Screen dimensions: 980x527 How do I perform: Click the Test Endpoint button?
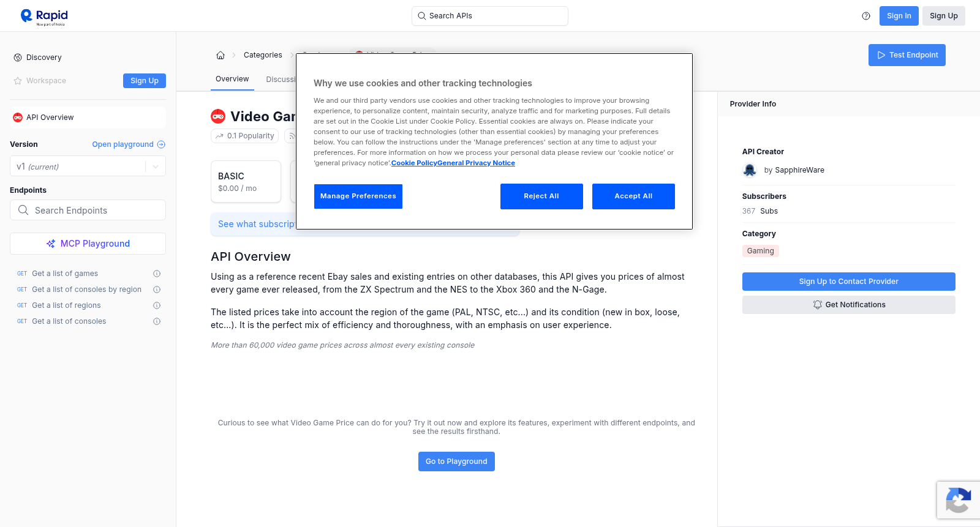907,55
